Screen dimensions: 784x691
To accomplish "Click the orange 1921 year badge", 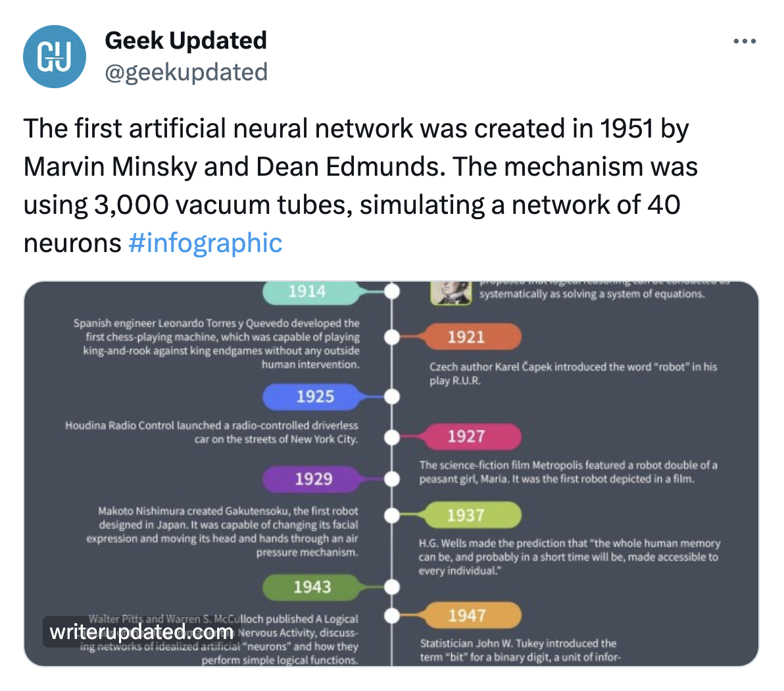I will pyautogui.click(x=466, y=338).
